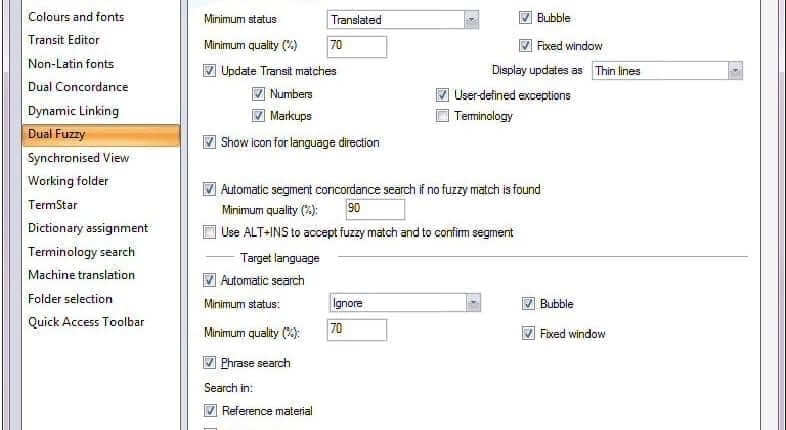Click the concordance Minimum quality field showing 90
The image size is (786, 430).
tap(374, 209)
